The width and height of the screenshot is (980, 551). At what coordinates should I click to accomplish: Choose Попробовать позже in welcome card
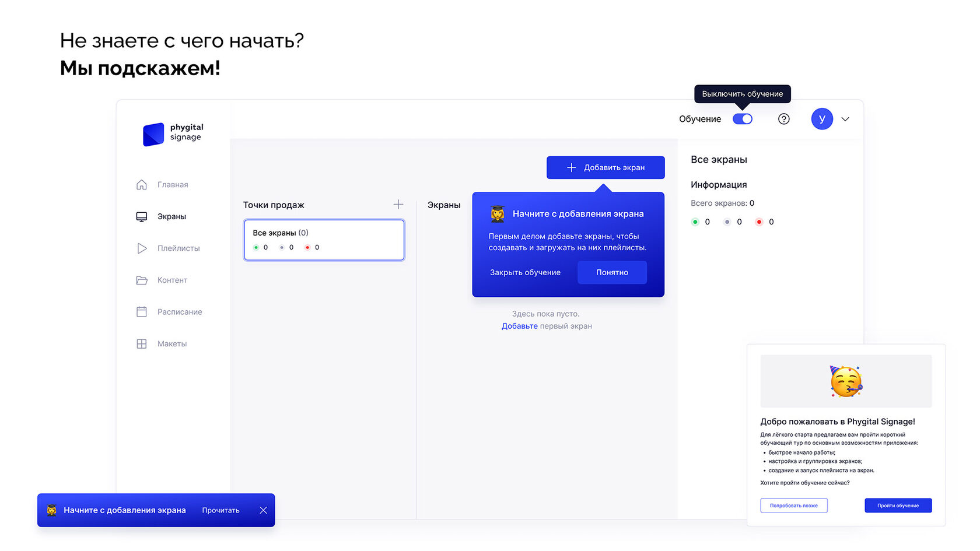click(x=794, y=506)
